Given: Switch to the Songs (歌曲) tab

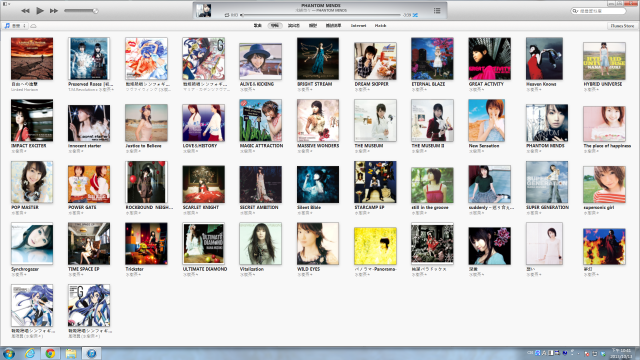Looking at the screenshot, I should pyautogui.click(x=258, y=26).
